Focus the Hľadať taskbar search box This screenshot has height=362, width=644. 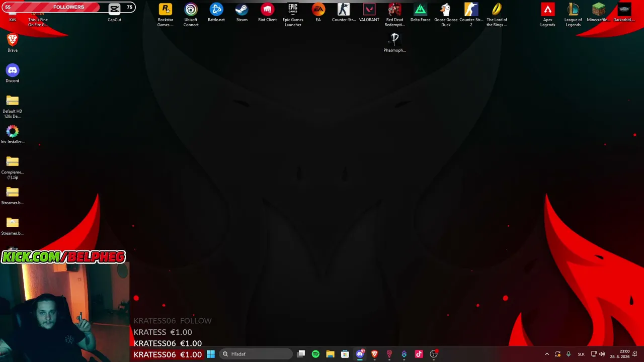tap(256, 354)
